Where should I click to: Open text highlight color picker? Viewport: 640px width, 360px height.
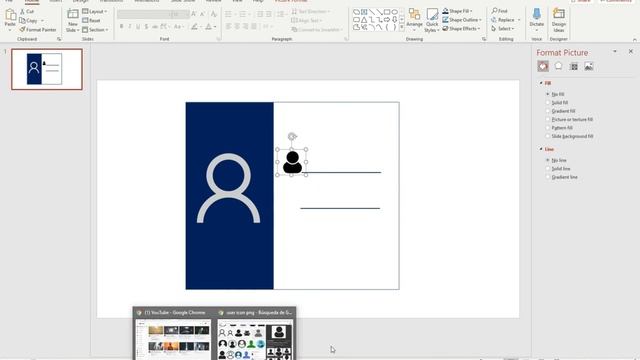click(x=196, y=27)
